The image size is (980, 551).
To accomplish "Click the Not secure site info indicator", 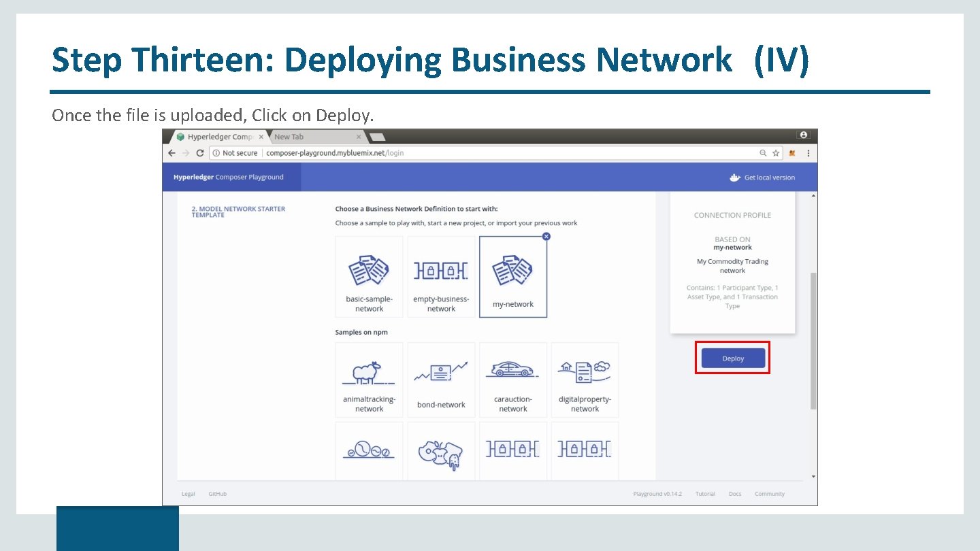I will point(235,153).
